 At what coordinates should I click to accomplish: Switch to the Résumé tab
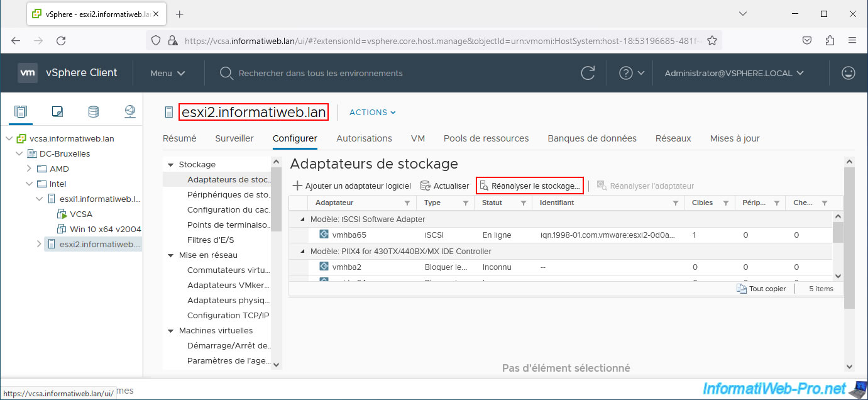[179, 138]
